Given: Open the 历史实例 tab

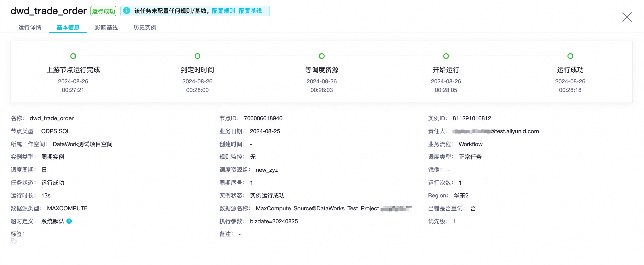Looking at the screenshot, I should (x=145, y=27).
